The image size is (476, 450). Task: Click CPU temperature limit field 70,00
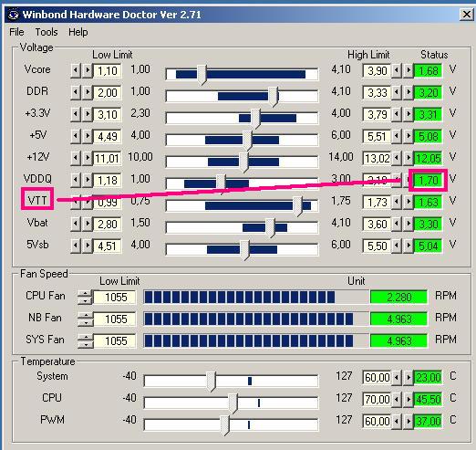point(377,400)
